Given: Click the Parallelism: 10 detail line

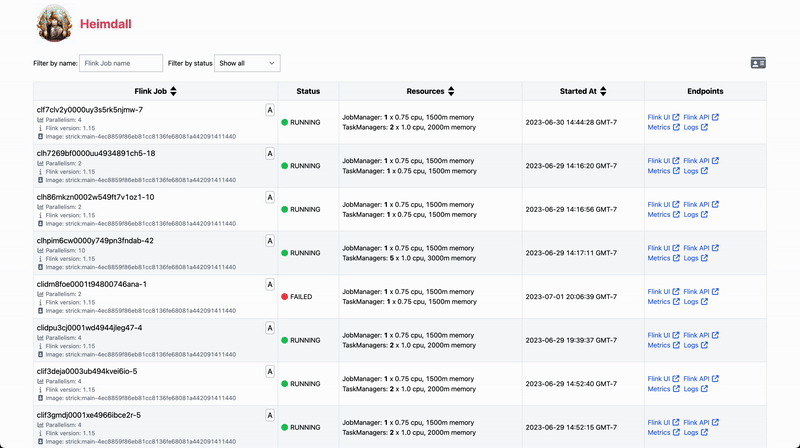Looking at the screenshot, I should 61,251.
